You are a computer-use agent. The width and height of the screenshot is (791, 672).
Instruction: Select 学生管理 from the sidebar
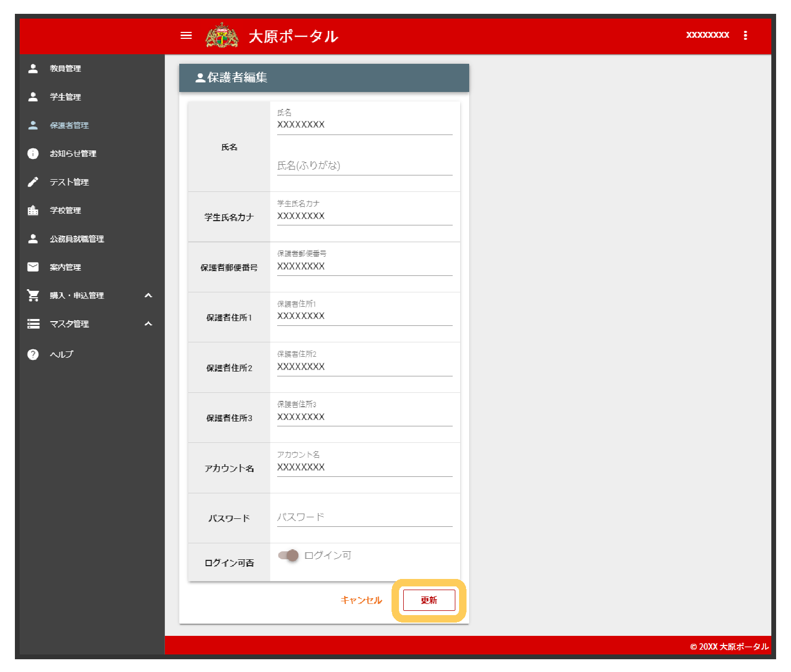65,97
